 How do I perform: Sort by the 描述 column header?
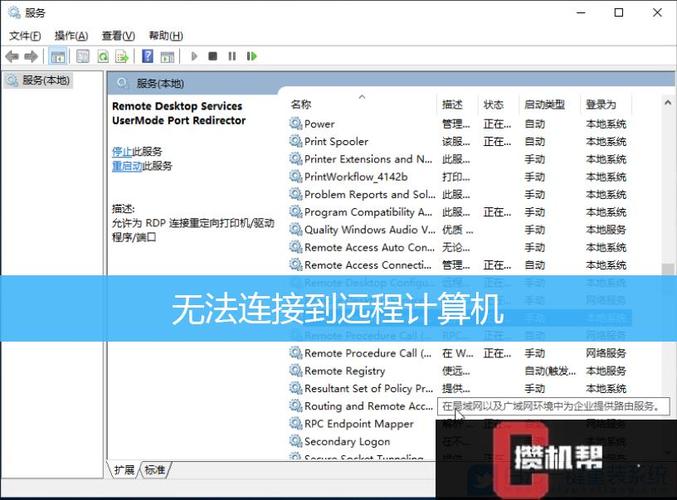coord(452,104)
